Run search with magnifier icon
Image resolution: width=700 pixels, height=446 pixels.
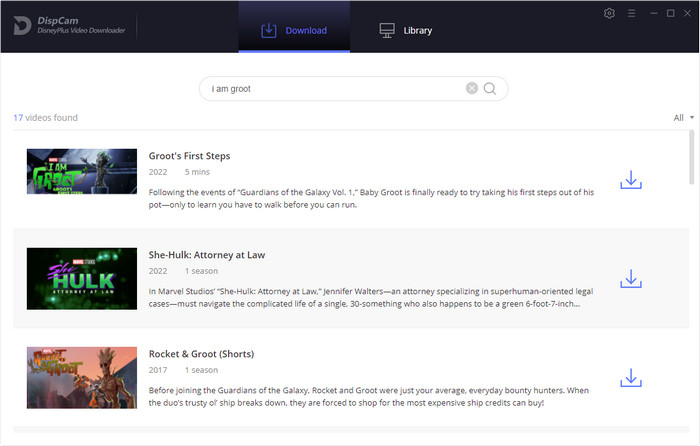pyautogui.click(x=490, y=88)
